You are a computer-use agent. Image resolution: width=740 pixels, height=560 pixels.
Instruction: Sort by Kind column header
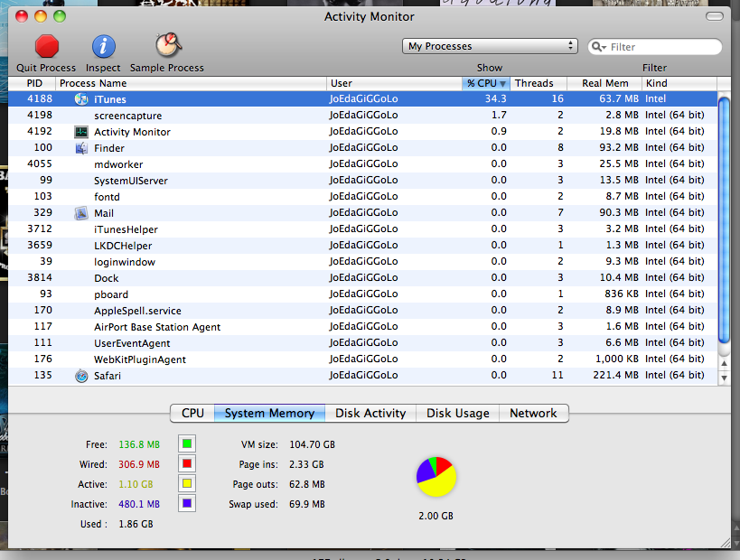click(x=679, y=83)
